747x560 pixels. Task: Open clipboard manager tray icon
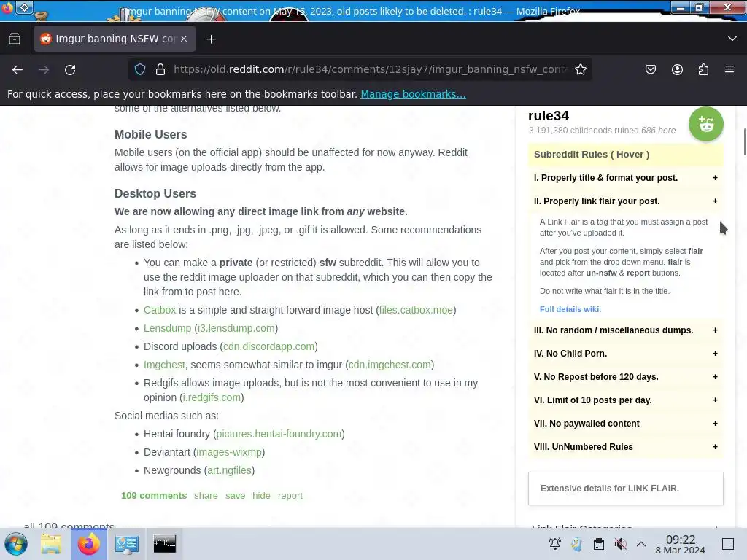(599, 543)
